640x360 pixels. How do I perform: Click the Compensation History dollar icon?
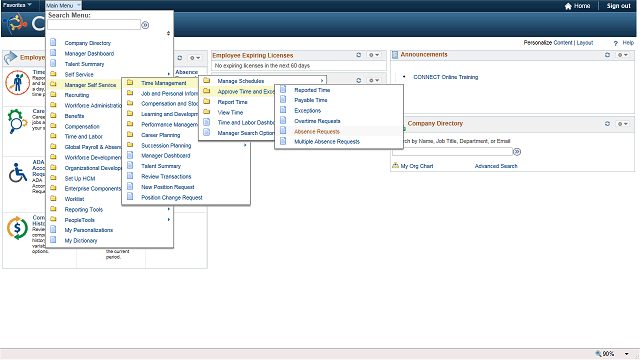pos(17,228)
